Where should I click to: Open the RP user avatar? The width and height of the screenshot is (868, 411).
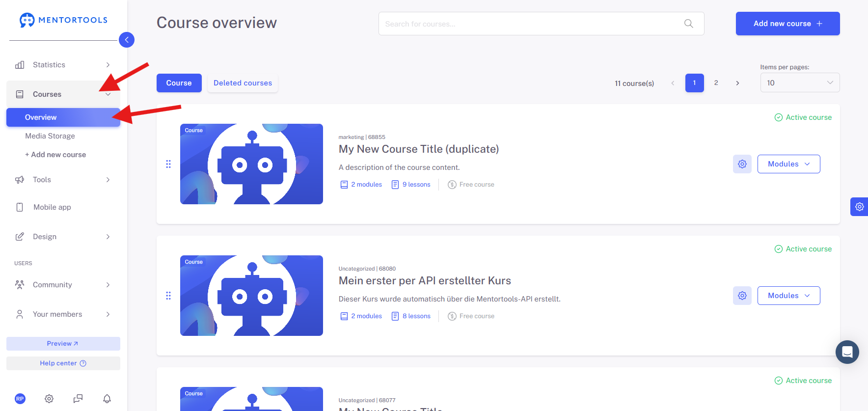pos(20,399)
